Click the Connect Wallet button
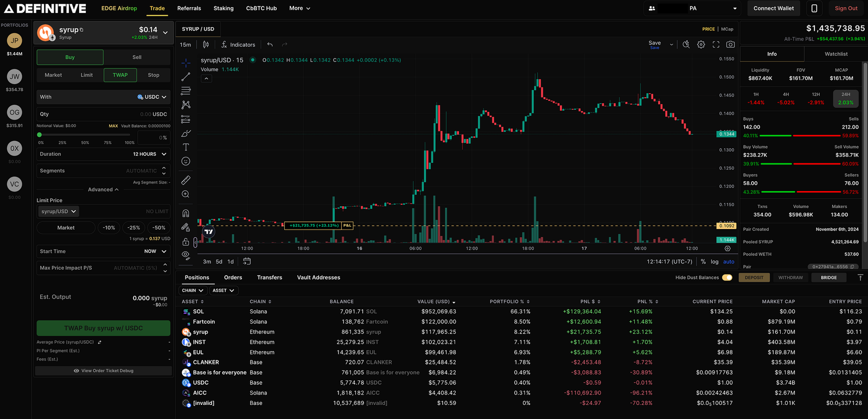Viewport: 868px width, 419px height. pos(774,8)
